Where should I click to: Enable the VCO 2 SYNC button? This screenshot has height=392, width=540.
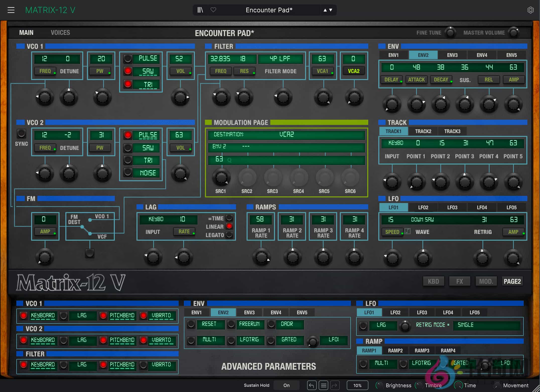click(x=21, y=134)
